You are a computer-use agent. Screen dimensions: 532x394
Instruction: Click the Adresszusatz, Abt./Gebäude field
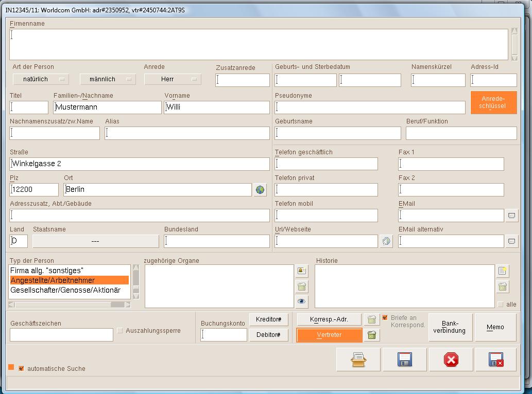click(x=140, y=216)
